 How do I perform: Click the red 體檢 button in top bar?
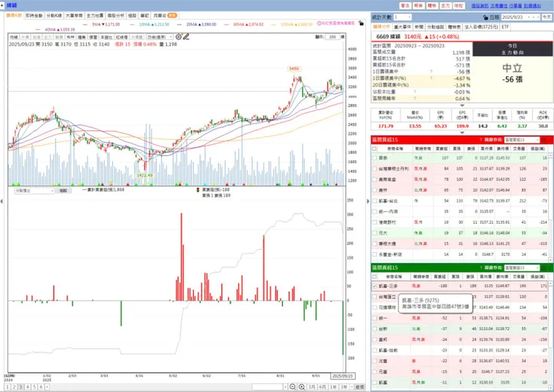(432, 6)
